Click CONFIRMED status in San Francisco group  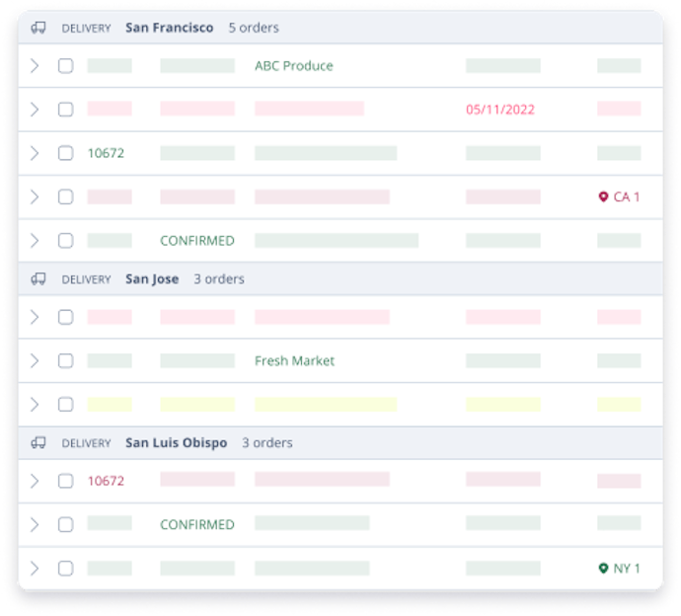click(197, 241)
